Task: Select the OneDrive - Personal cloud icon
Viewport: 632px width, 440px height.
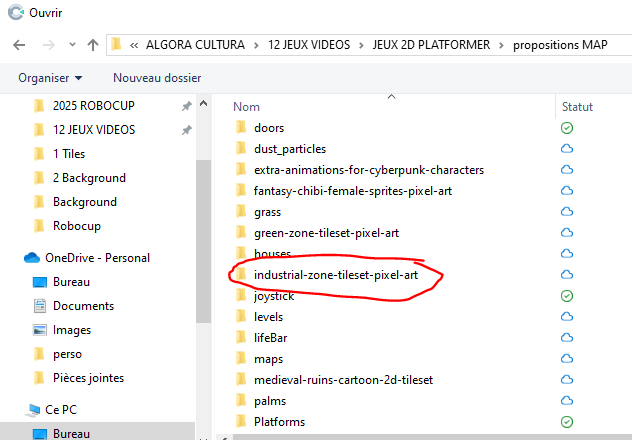Action: pos(32,258)
